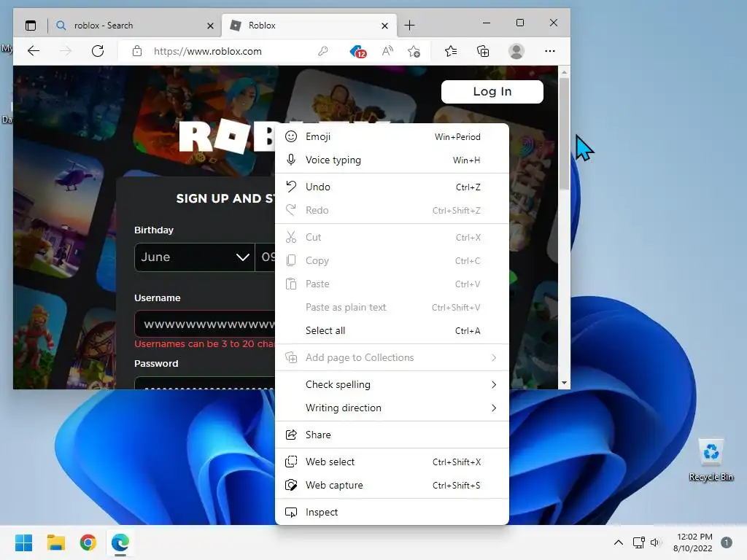
Task: Switch to the roblox - Search tab
Action: [135, 26]
